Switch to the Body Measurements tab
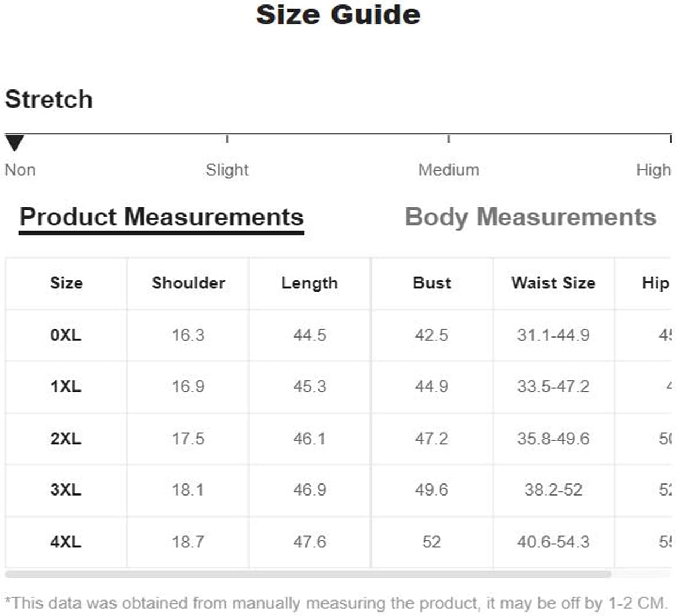676x616 pixels. tap(530, 217)
